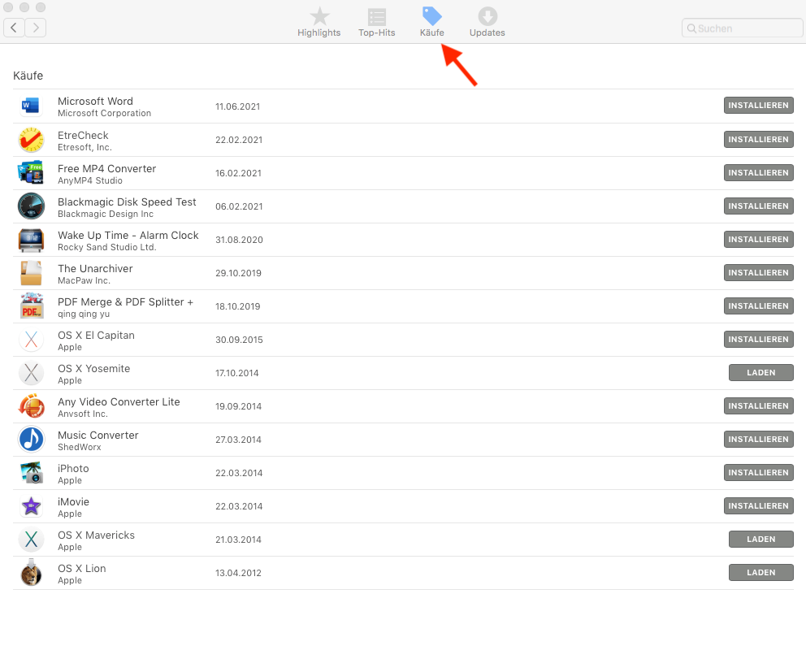The height and width of the screenshot is (672, 806).
Task: Open the EtreCheck title link
Action: click(83, 135)
